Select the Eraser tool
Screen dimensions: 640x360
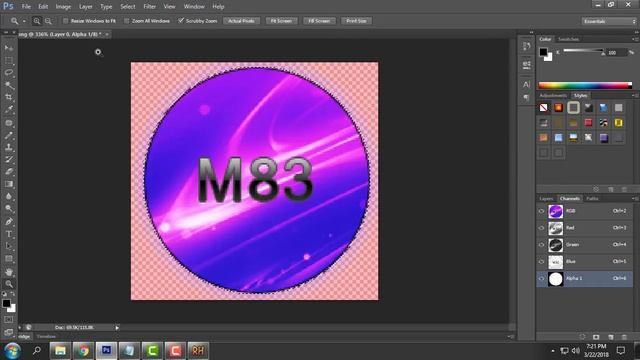[x=9, y=172]
